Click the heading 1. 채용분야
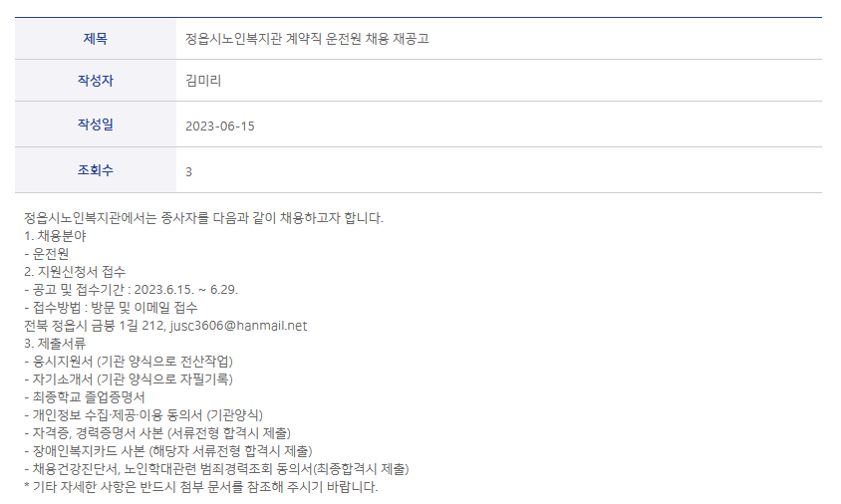 pyautogui.click(x=55, y=236)
